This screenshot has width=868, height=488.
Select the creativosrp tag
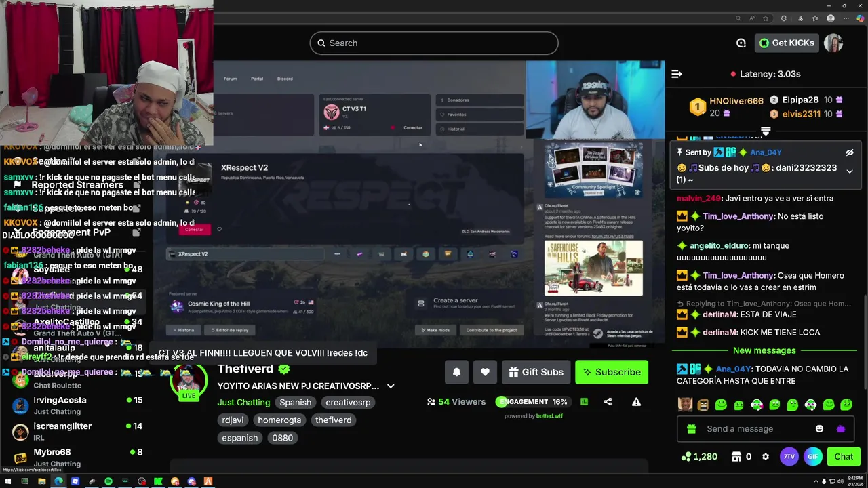[348, 402]
